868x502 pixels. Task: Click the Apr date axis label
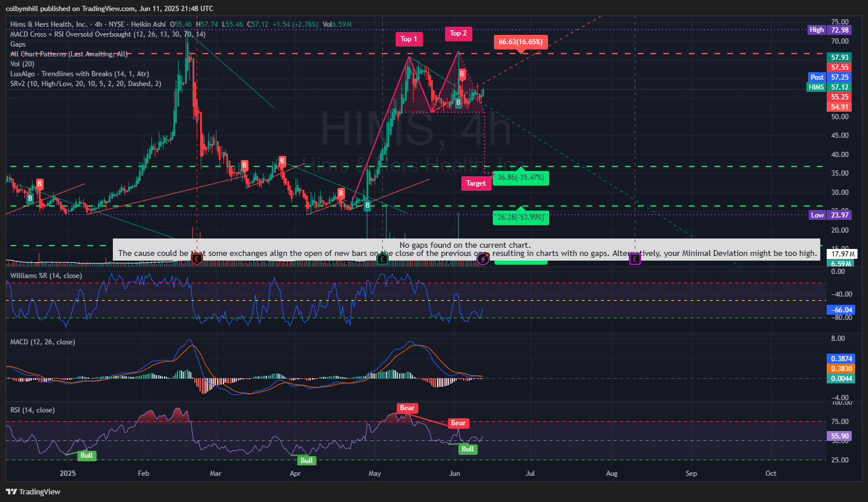[x=296, y=473]
